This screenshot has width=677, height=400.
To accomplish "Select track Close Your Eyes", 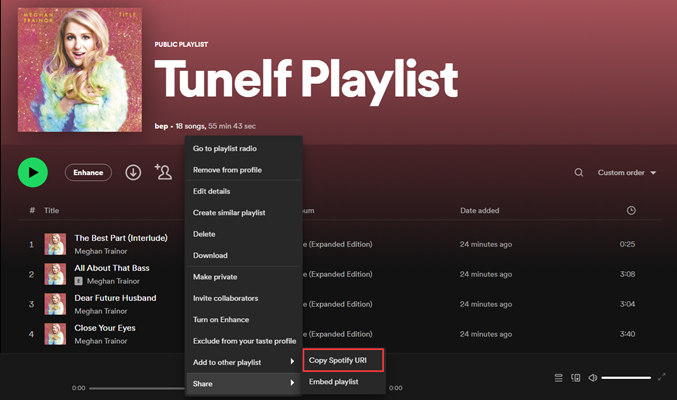I will [x=105, y=328].
